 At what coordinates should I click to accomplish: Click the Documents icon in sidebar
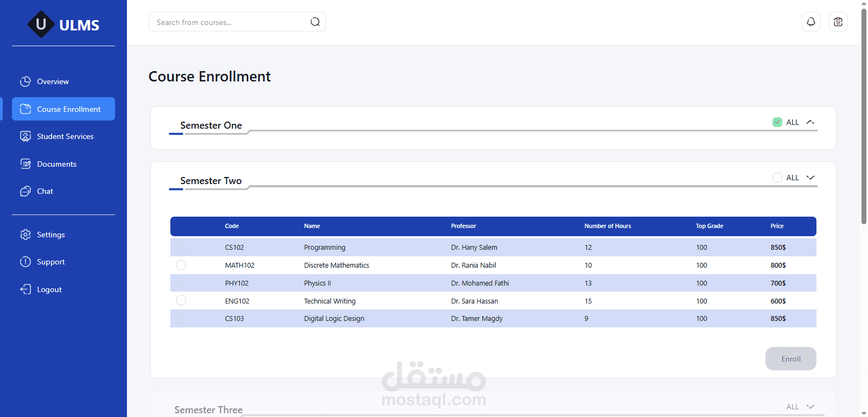(x=25, y=164)
